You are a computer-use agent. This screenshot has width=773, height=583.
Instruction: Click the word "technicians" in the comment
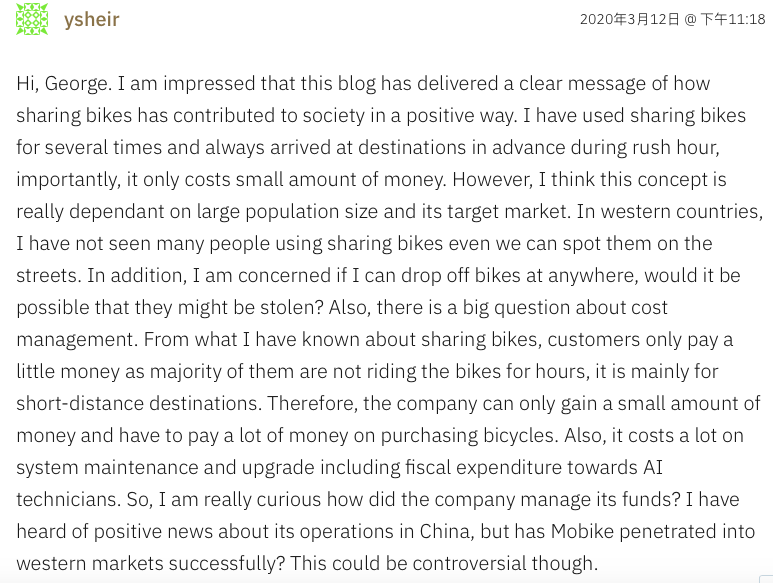pos(68,499)
